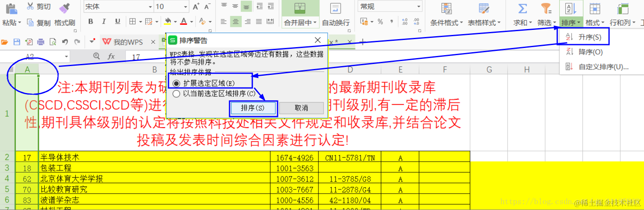Toggle Bold formatting
The height and width of the screenshot is (210, 644).
[91, 21]
